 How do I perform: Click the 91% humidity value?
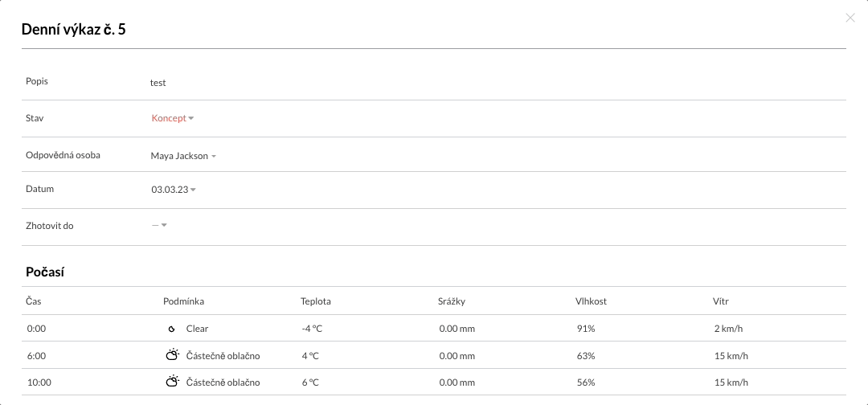pyautogui.click(x=586, y=329)
